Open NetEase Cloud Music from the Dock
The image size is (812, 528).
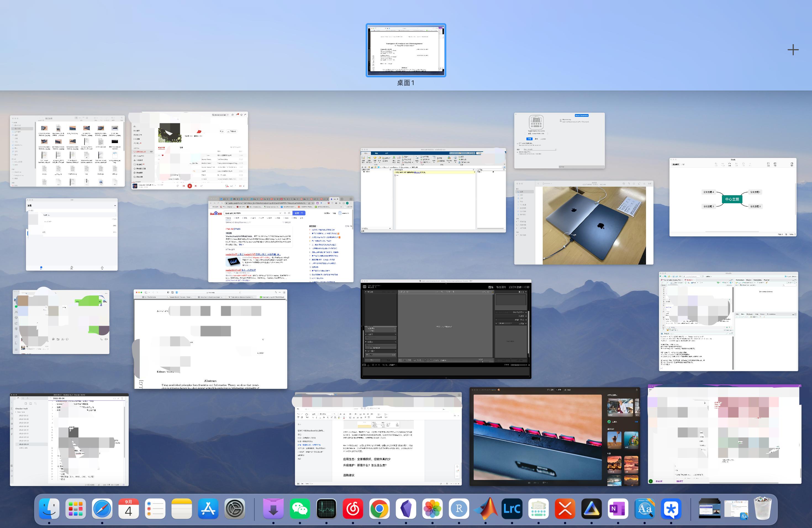tap(353, 509)
